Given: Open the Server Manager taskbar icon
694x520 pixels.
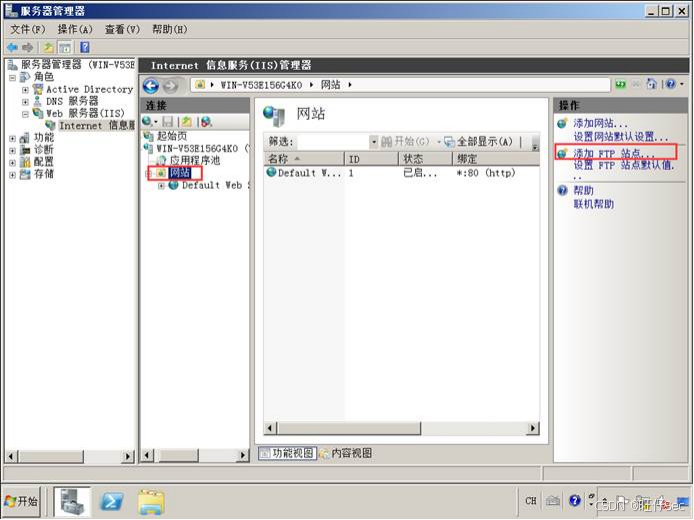Looking at the screenshot, I should coord(72,501).
